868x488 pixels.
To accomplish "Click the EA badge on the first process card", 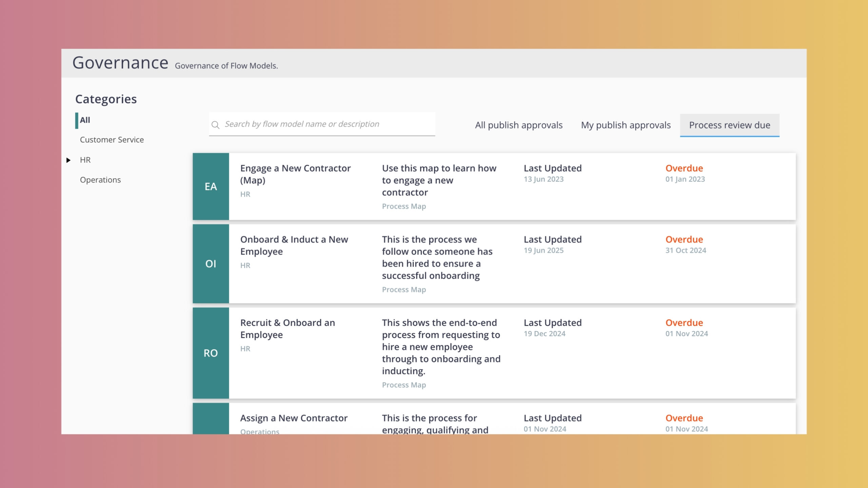I will [x=211, y=186].
